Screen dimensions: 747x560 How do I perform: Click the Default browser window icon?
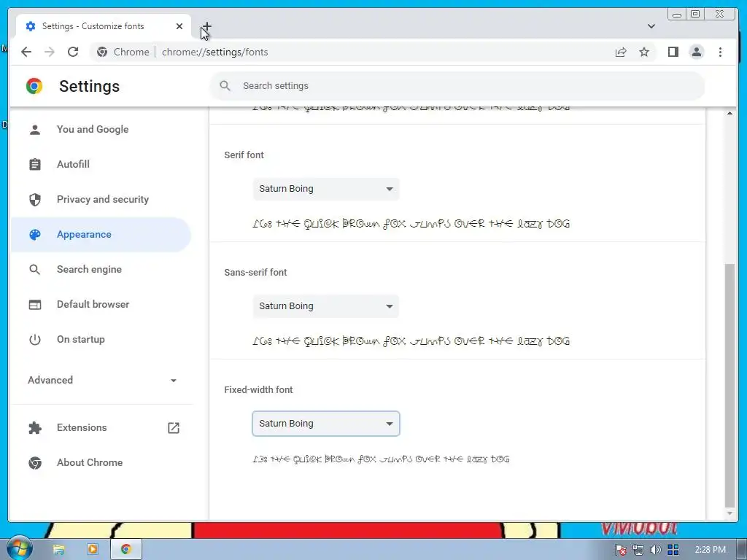click(x=35, y=304)
